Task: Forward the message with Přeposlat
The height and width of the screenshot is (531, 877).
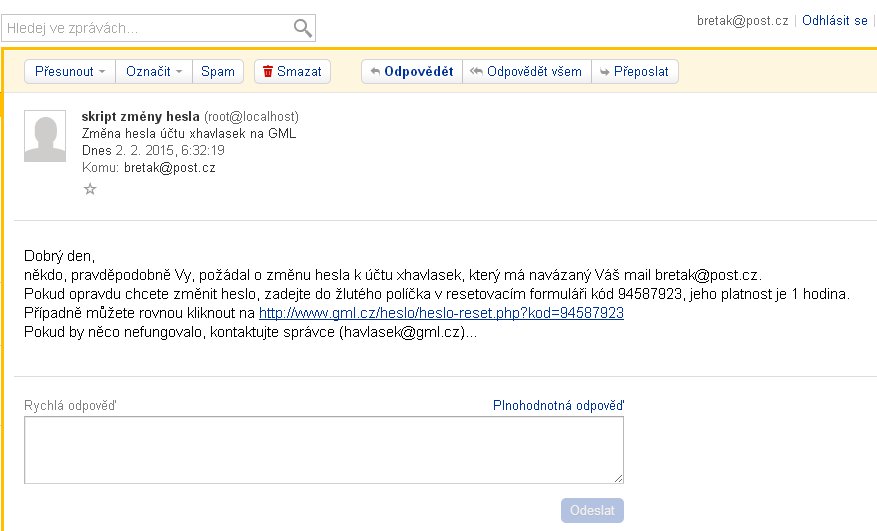Action: 635,71
